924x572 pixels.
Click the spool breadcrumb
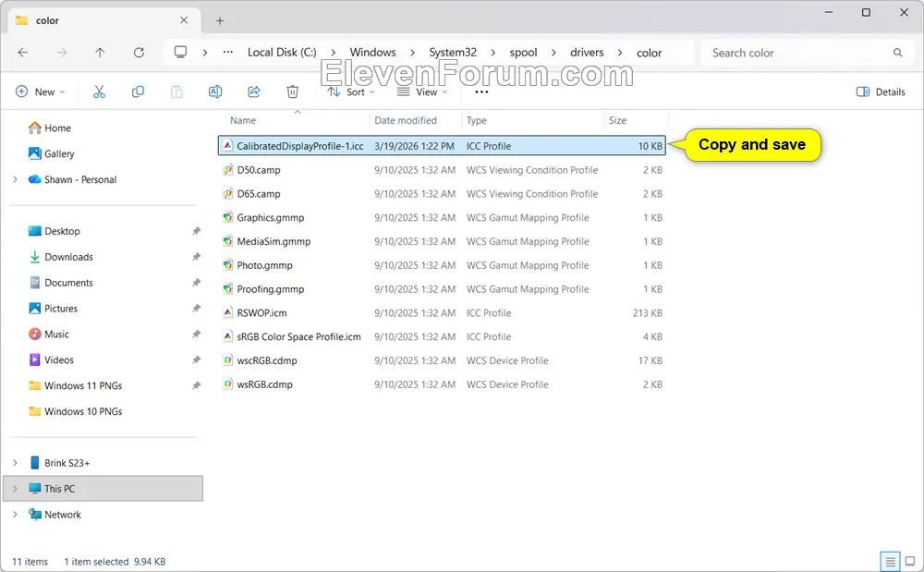523,53
